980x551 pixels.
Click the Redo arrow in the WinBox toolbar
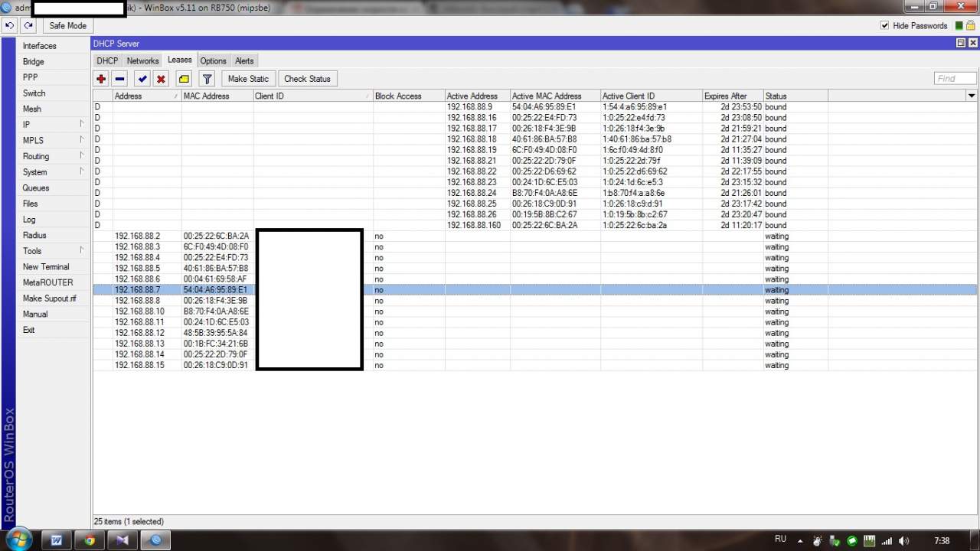[x=28, y=25]
